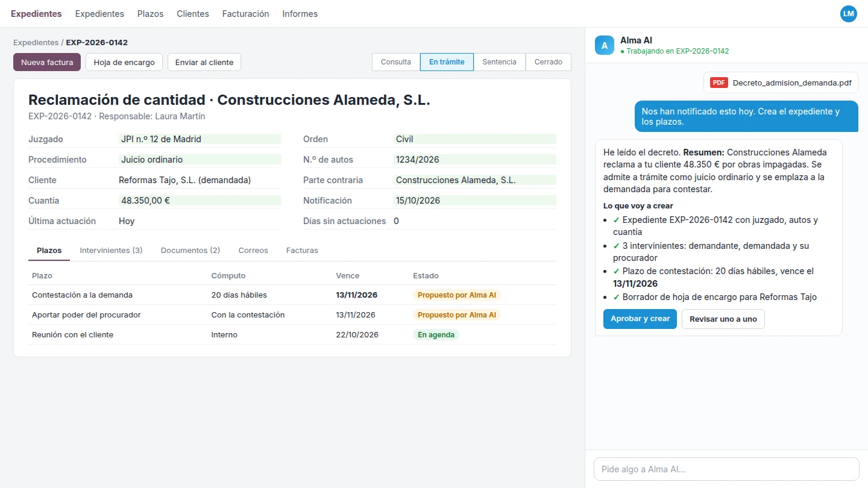The height and width of the screenshot is (488, 868).
Task: Select the En trámite status
Action: 447,62
